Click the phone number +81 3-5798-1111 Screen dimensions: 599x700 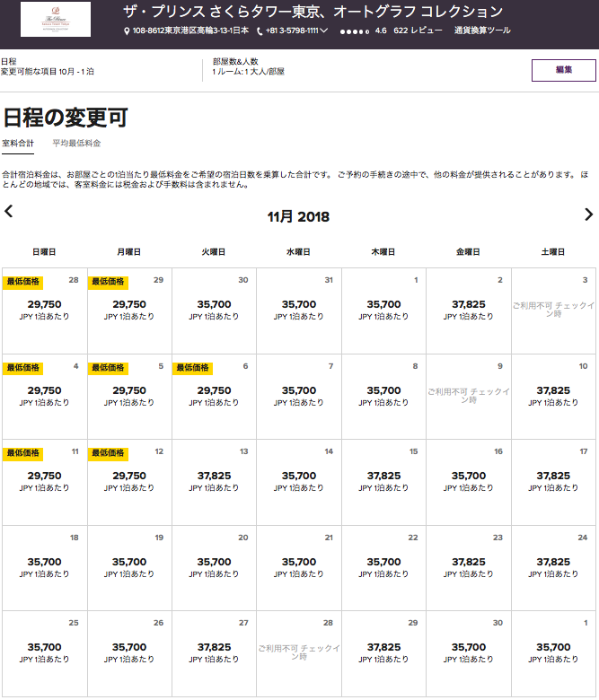click(x=292, y=31)
